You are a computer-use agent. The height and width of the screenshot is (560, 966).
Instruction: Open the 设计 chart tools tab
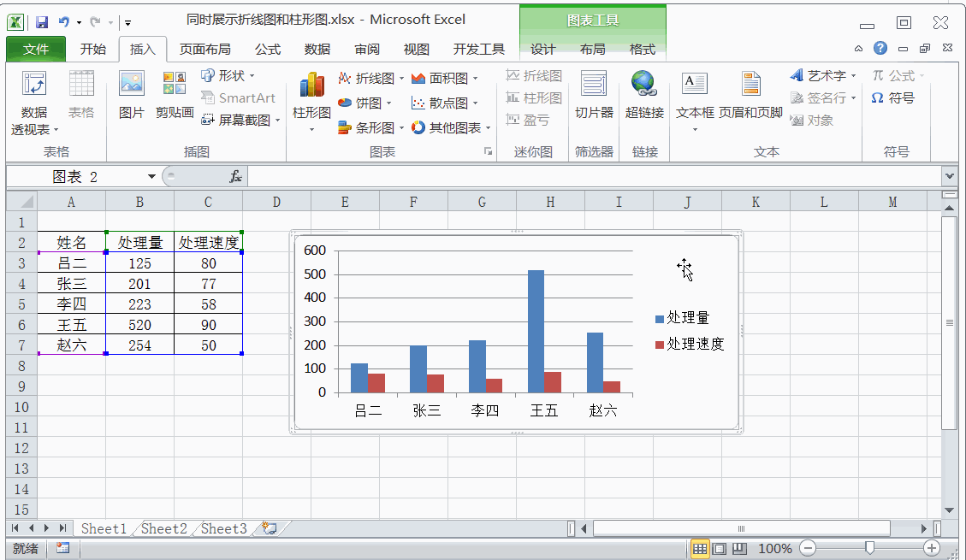[542, 50]
